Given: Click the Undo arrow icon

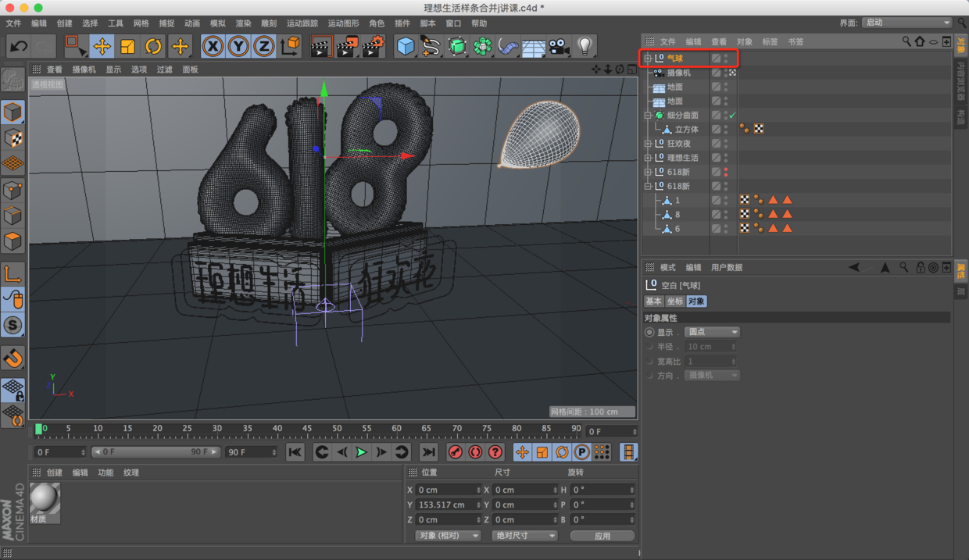Looking at the screenshot, I should pyautogui.click(x=17, y=46).
